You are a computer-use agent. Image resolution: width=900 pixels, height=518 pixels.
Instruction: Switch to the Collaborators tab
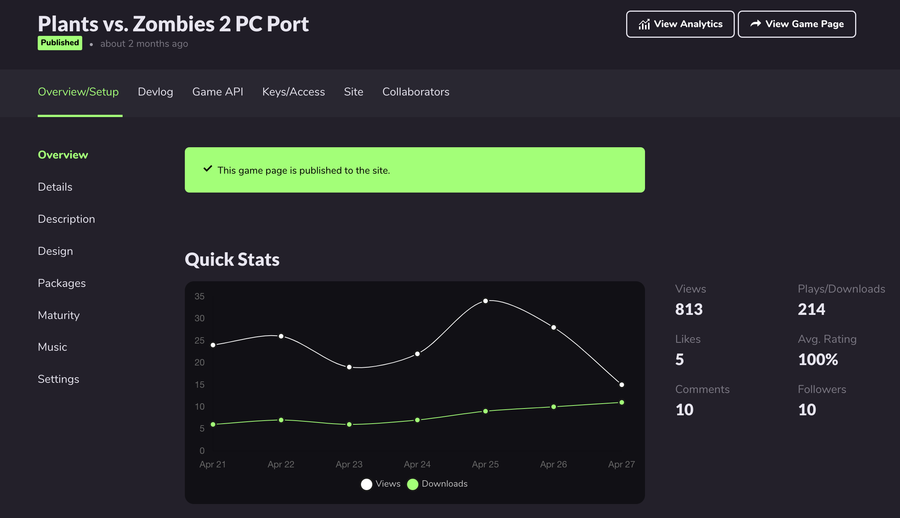(x=416, y=92)
